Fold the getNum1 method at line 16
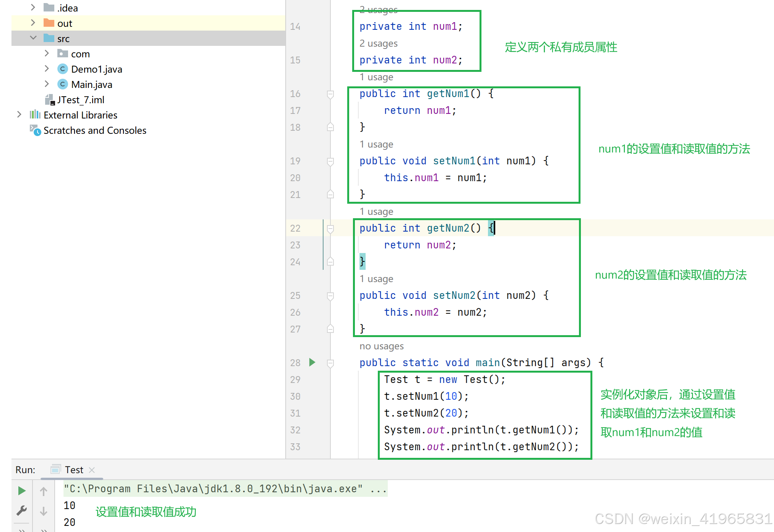 click(x=330, y=94)
